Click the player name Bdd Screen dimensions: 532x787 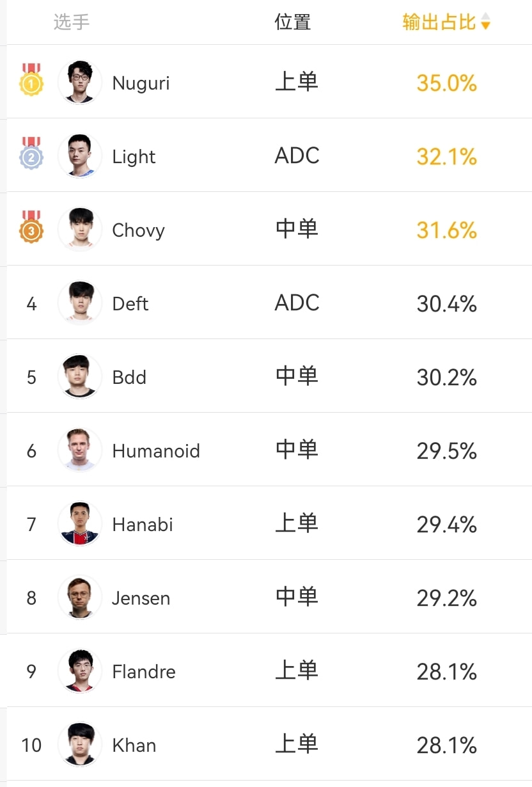pyautogui.click(x=129, y=377)
